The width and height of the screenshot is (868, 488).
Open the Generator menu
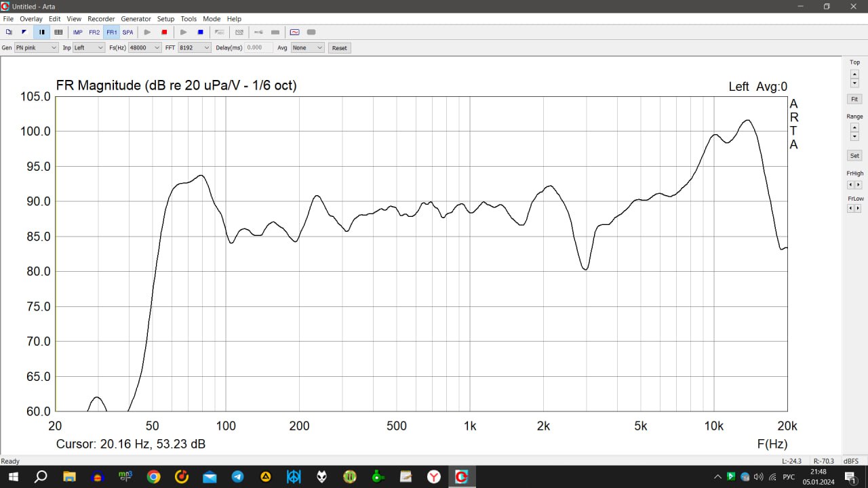(136, 19)
